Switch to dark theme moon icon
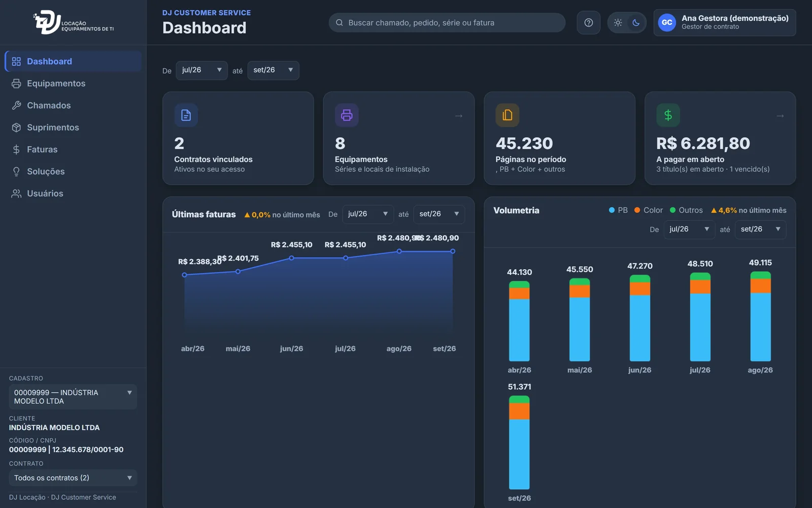This screenshot has width=812, height=508. 635,22
